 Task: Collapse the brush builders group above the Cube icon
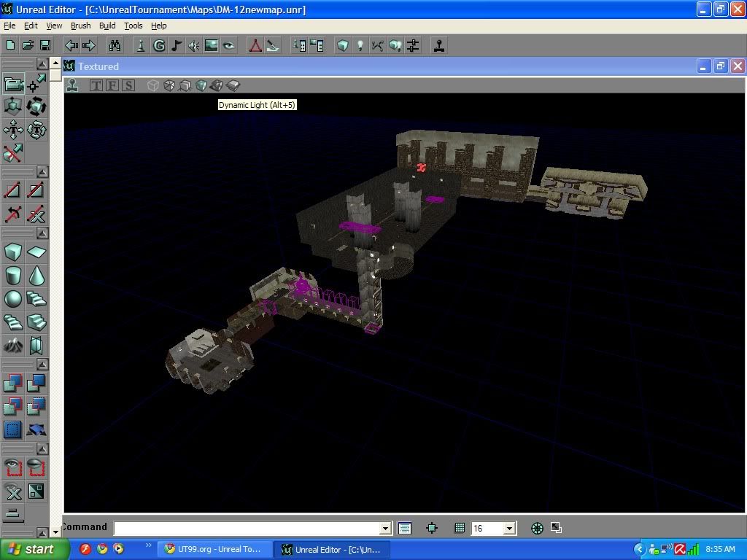coord(42,233)
